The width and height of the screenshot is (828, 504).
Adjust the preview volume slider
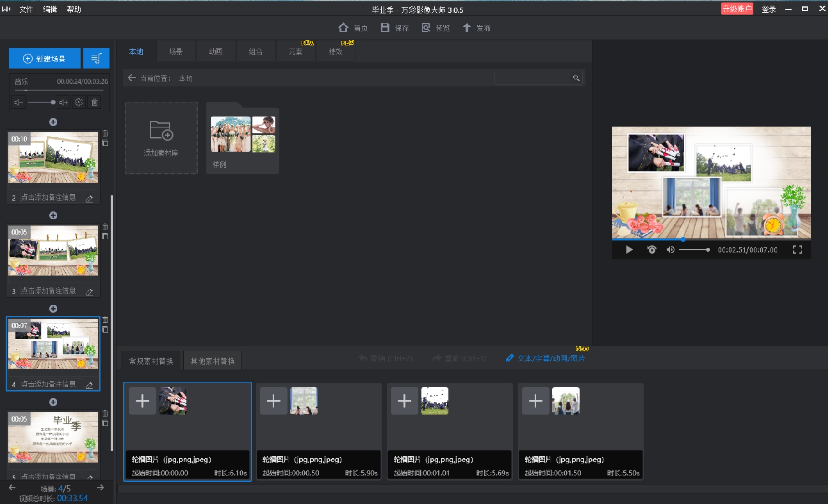click(x=694, y=249)
